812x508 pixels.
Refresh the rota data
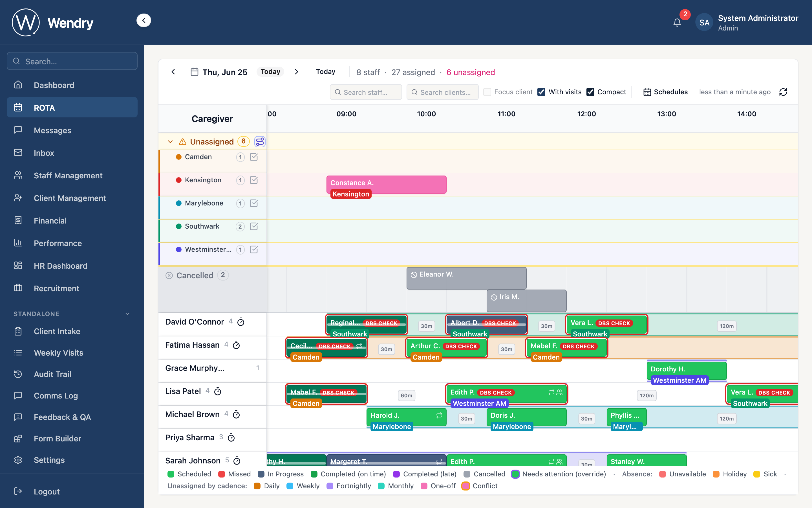(783, 92)
